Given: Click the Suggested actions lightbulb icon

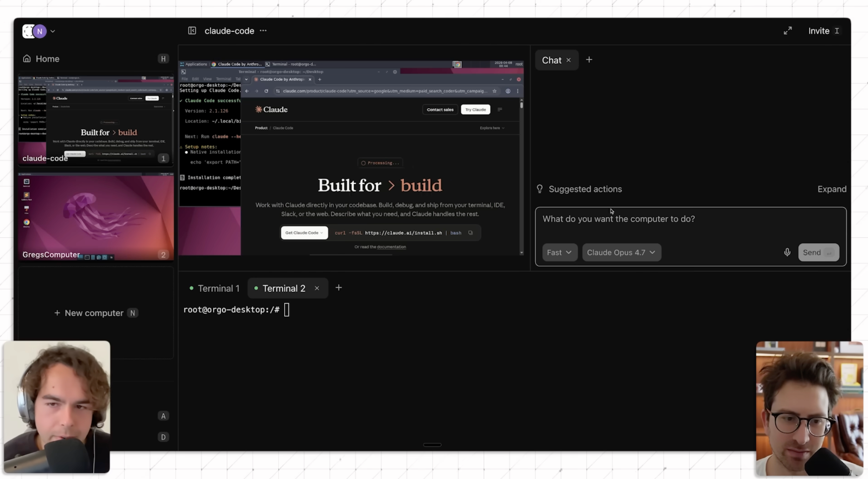Looking at the screenshot, I should coord(540,189).
